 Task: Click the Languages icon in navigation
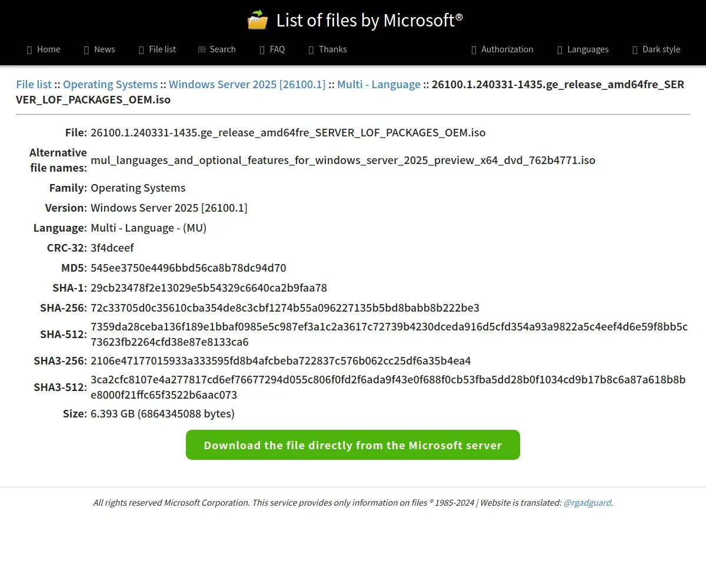click(560, 50)
